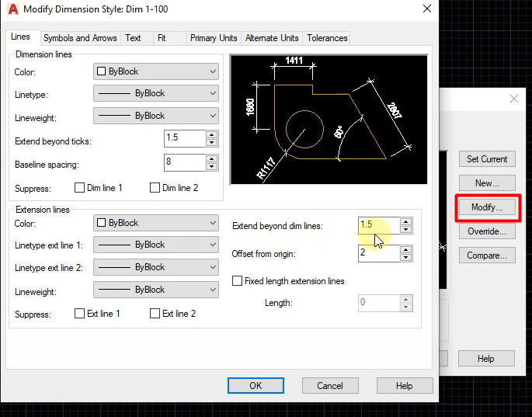The image size is (532, 417).
Task: Decrease Extend beyond ticks value
Action: [x=212, y=143]
